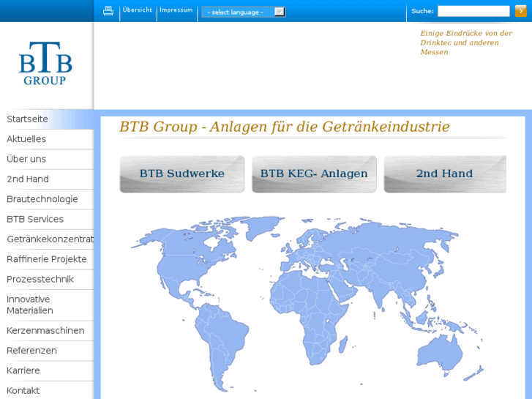The image size is (532, 399).
Task: Open Prozesstechnik in the sidebar
Action: 47,280
